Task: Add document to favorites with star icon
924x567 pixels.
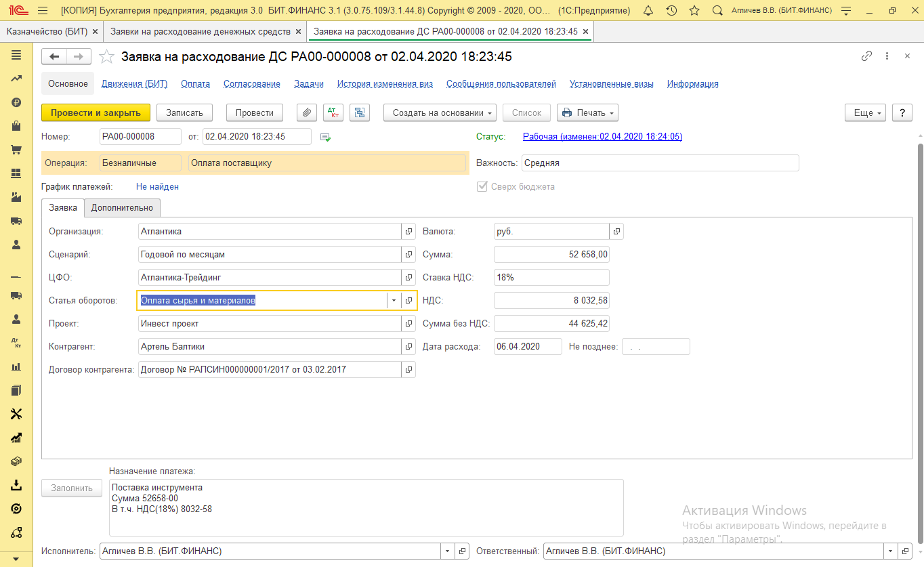Action: (x=106, y=57)
